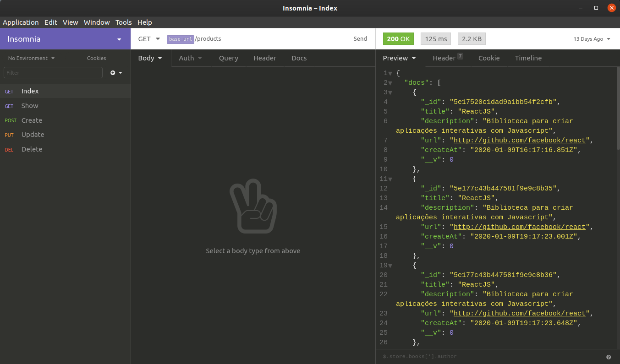Screen dimensions: 620x364
Task: Switch to the response Header tab
Action: (448, 58)
